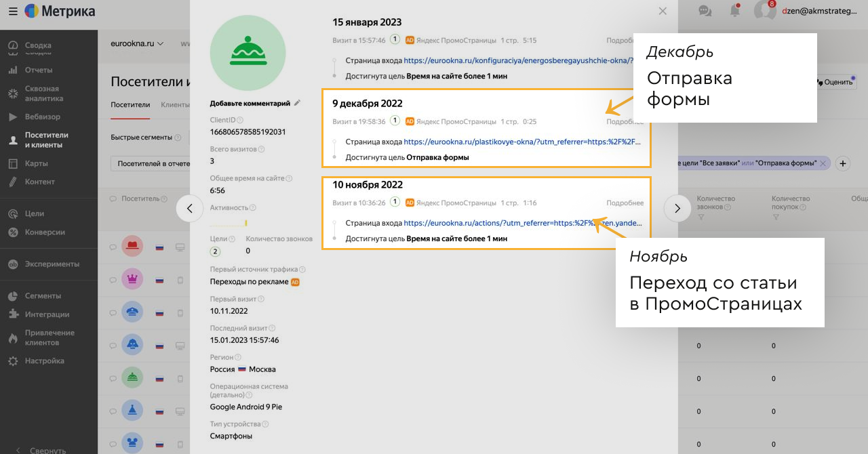Open Посетителей в отчете dropdown
The image size is (868, 454).
tap(151, 163)
